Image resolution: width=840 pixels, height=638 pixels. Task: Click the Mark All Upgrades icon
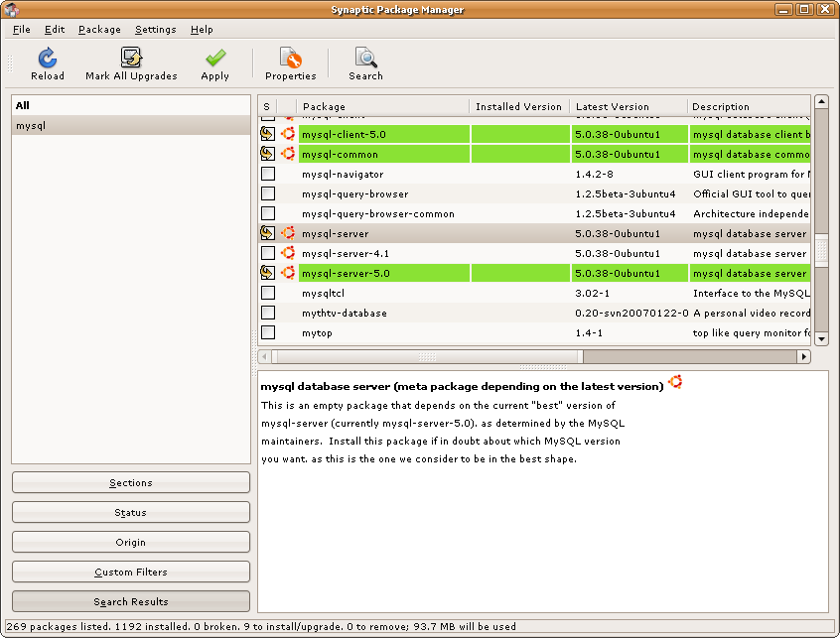tap(131, 58)
